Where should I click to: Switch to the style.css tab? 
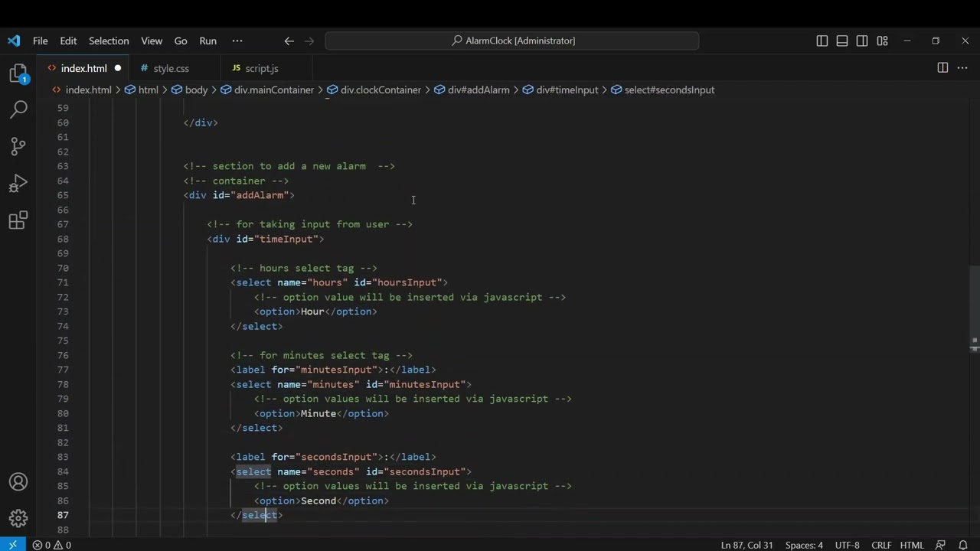tap(171, 68)
